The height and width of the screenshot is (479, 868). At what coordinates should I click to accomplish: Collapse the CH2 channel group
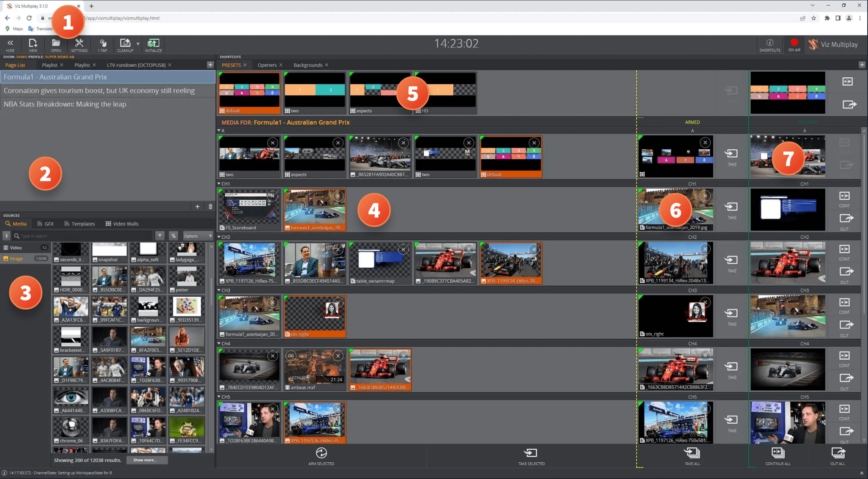tap(219, 236)
